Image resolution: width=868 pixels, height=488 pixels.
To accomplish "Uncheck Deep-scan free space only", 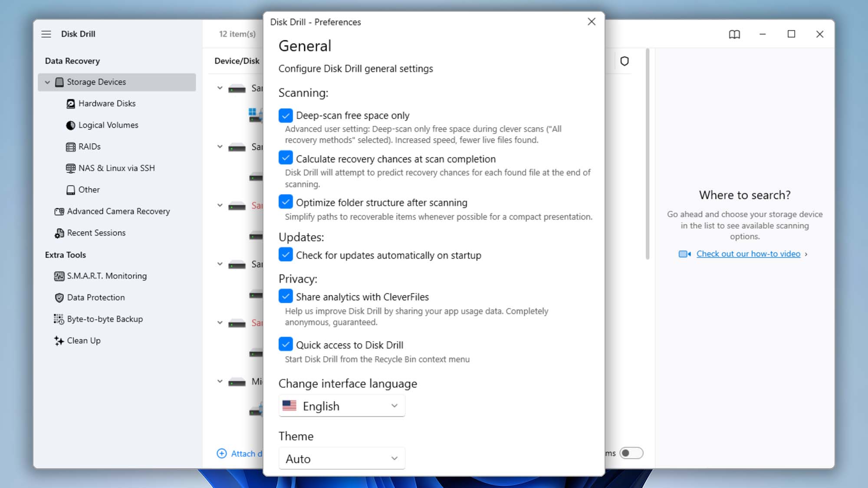I will pyautogui.click(x=286, y=115).
